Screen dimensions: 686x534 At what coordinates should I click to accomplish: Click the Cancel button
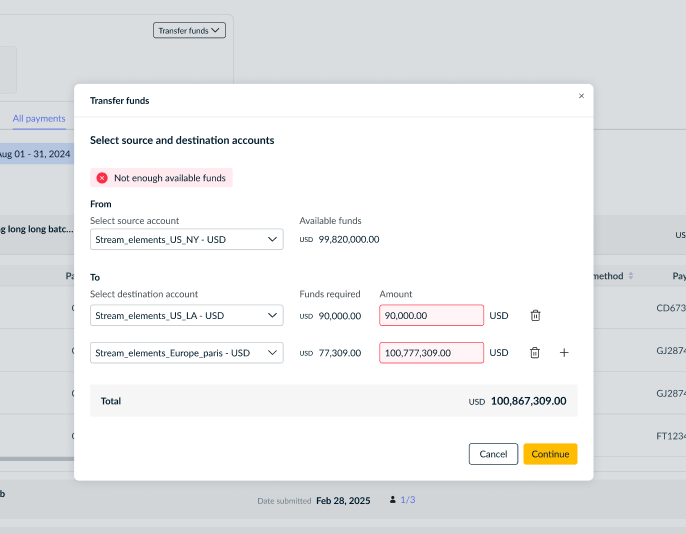pos(493,454)
